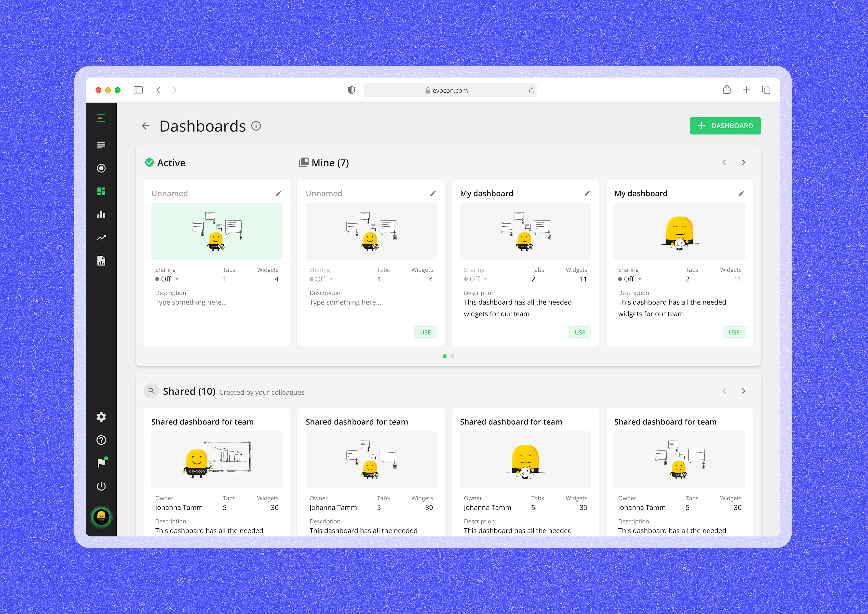Open settings gear in the sidebar
868x614 pixels.
click(101, 417)
